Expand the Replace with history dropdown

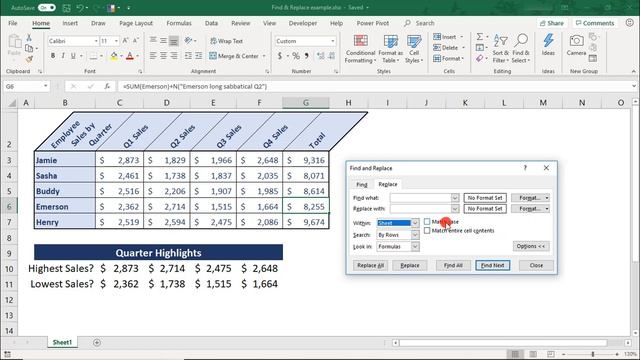coord(455,209)
